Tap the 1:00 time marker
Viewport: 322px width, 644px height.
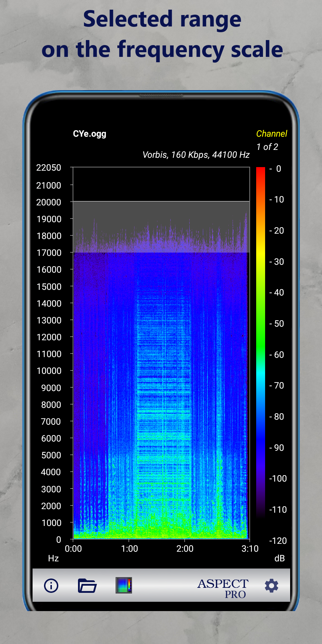point(129,549)
